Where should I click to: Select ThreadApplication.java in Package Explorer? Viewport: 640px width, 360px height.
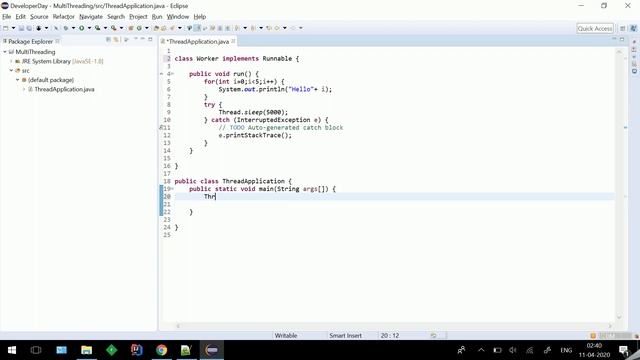click(64, 89)
